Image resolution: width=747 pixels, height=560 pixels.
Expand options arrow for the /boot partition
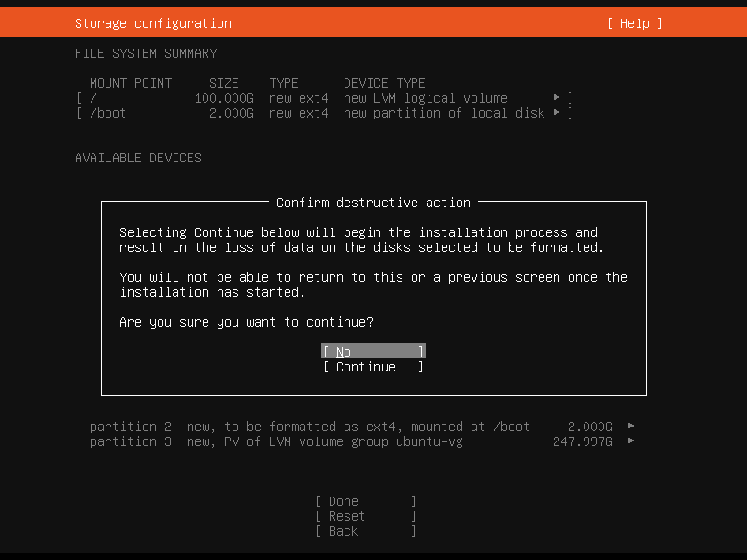(557, 113)
